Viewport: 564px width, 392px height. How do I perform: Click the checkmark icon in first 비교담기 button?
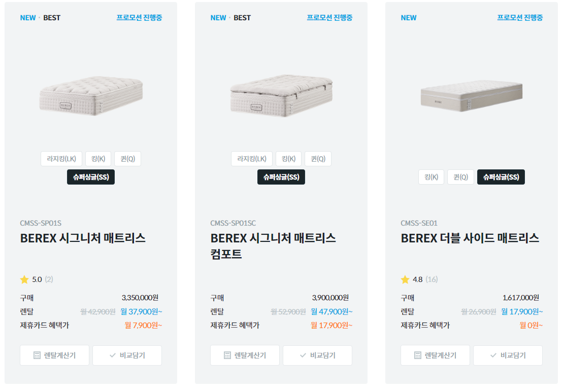pos(113,355)
